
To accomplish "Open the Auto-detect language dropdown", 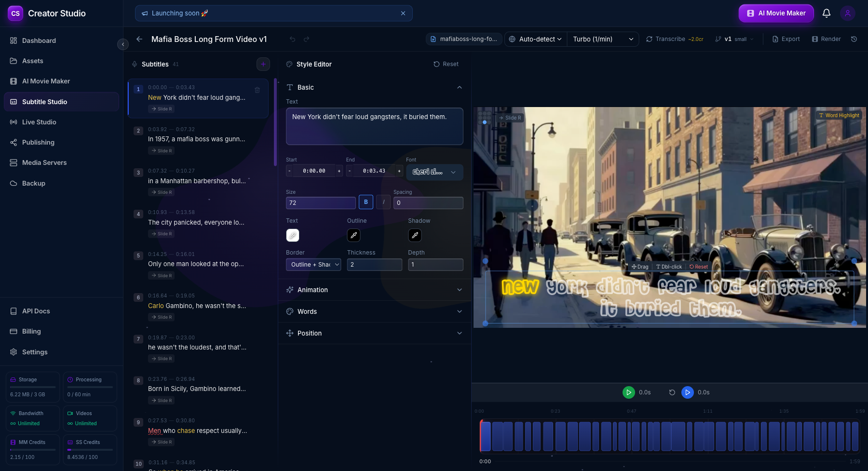I will pyautogui.click(x=535, y=39).
